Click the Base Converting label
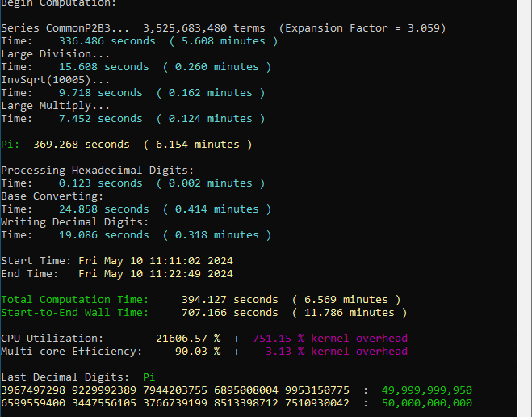Screen dimensions: 532x417 (52, 196)
